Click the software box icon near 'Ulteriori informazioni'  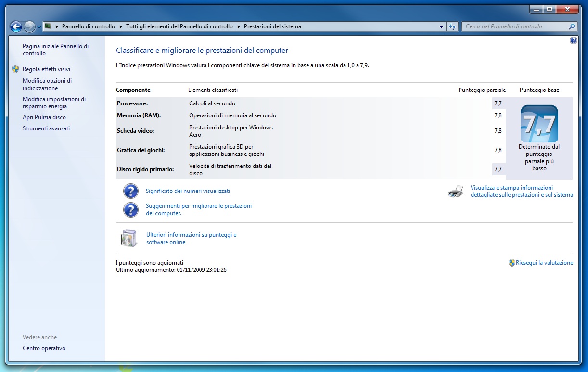[x=129, y=238]
